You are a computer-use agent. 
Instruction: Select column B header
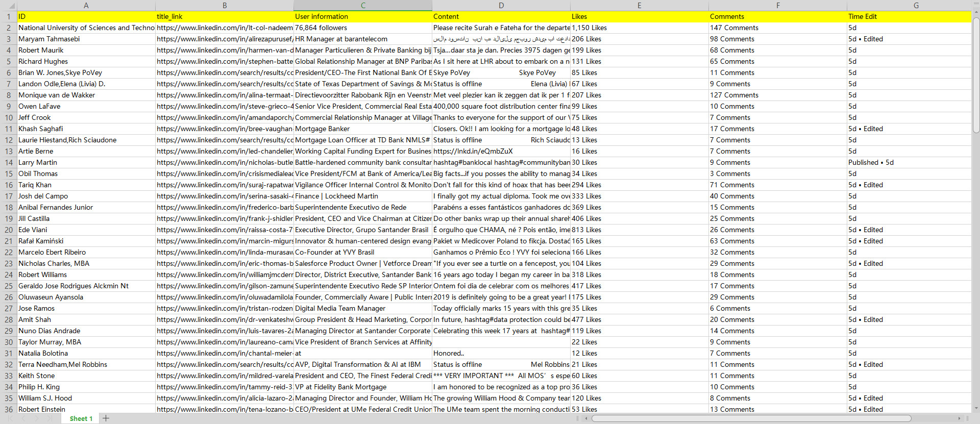click(x=225, y=5)
